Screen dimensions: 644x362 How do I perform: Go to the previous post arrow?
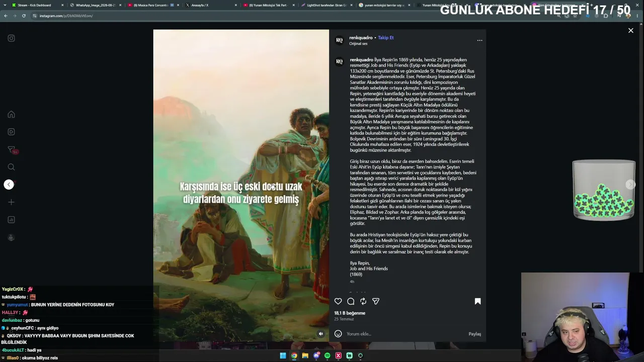9,185
